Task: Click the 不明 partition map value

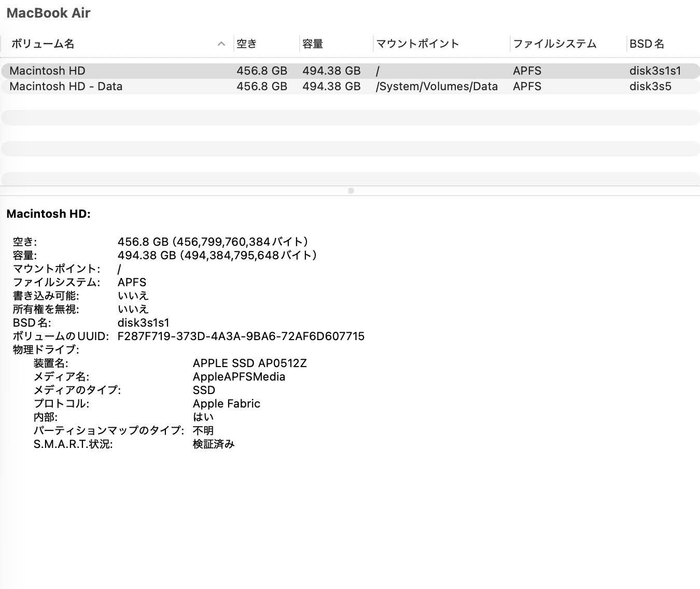Action: (x=203, y=430)
